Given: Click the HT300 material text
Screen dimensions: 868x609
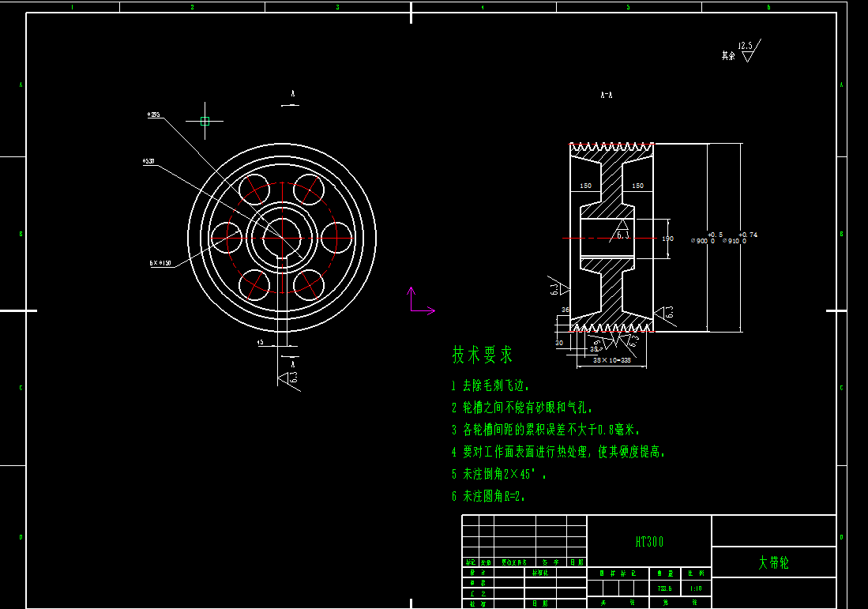Looking at the screenshot, I should coord(649,541).
